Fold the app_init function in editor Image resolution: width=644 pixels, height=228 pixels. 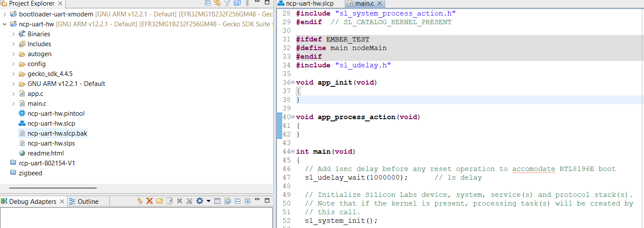(x=293, y=82)
